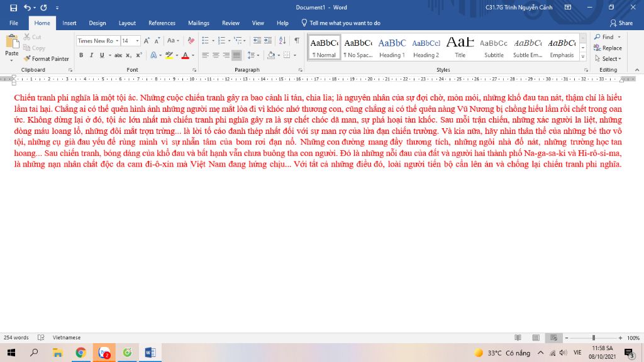Undo the last action

coord(27,8)
